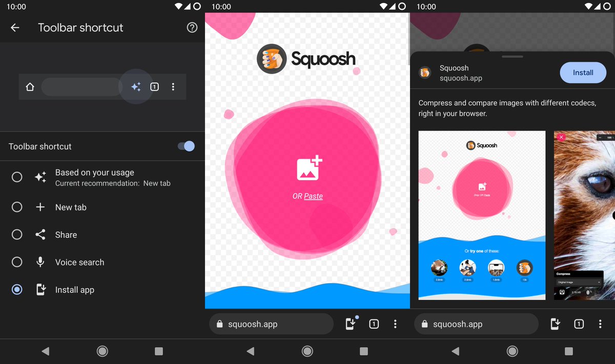Tap Squoosh app icon in install sheet

425,73
